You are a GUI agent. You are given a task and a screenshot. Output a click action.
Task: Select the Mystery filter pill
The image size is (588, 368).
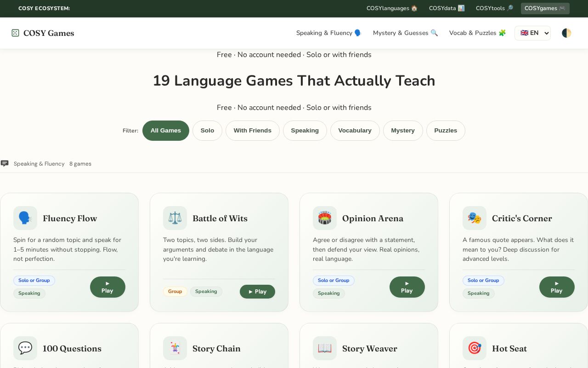(403, 131)
